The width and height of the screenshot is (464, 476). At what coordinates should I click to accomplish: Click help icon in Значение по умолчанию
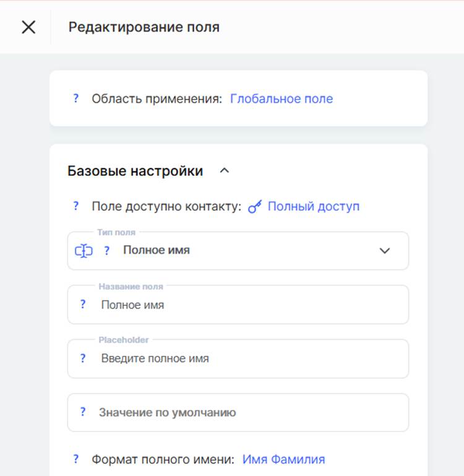[x=82, y=412]
